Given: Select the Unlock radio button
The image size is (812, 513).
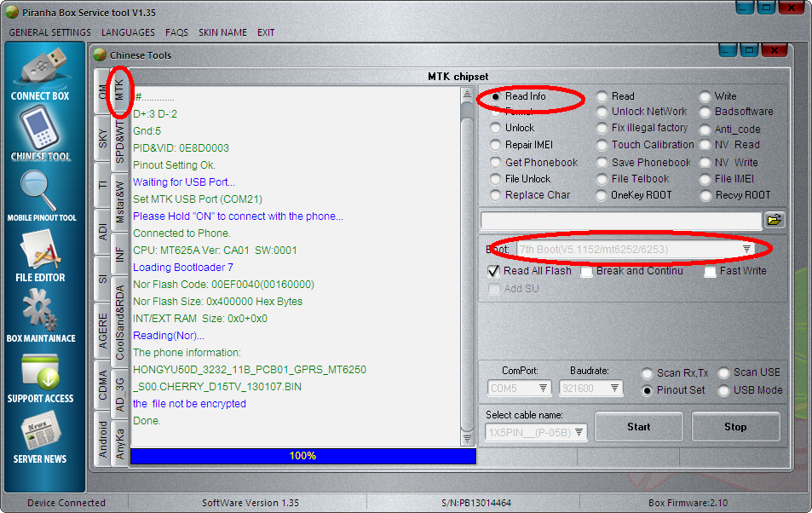Looking at the screenshot, I should 496,128.
